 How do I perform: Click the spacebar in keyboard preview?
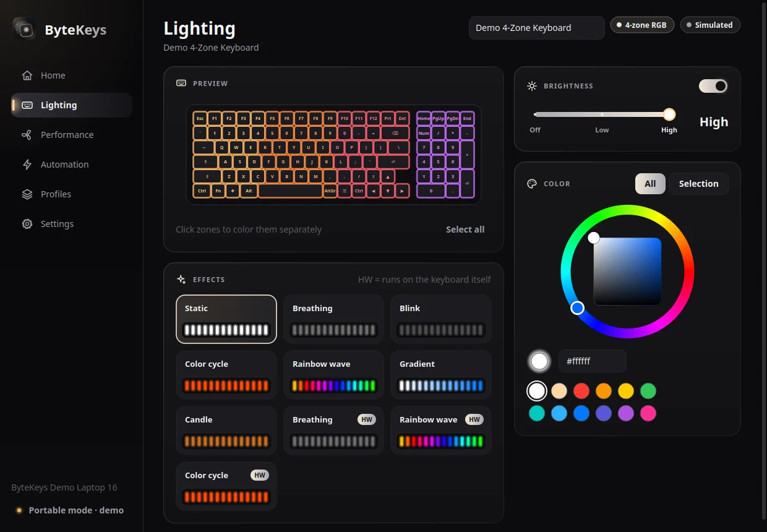(x=291, y=191)
